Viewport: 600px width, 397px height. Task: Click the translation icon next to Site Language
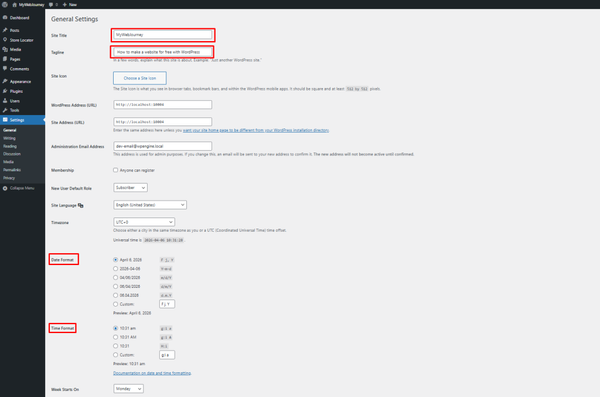click(80, 206)
